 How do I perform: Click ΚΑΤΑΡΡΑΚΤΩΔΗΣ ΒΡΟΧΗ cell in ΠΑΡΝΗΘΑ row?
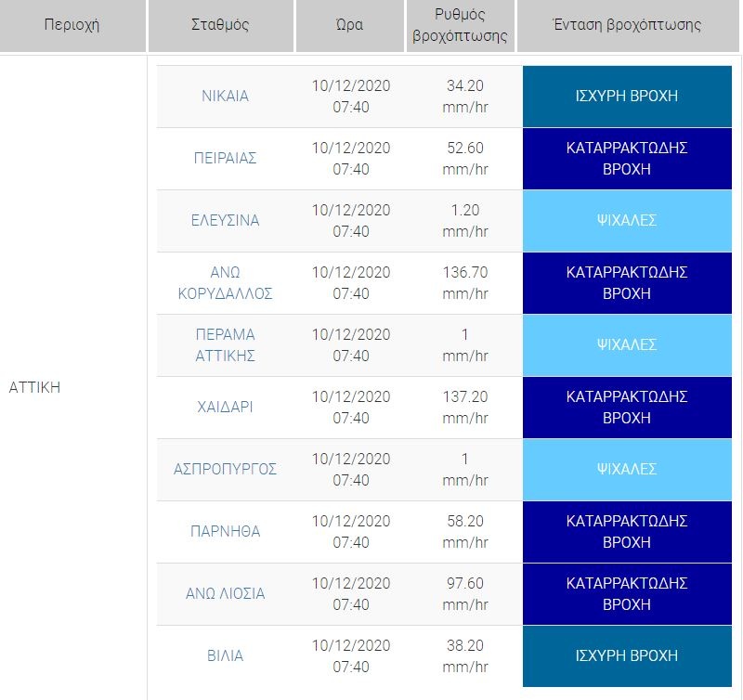coord(626,531)
